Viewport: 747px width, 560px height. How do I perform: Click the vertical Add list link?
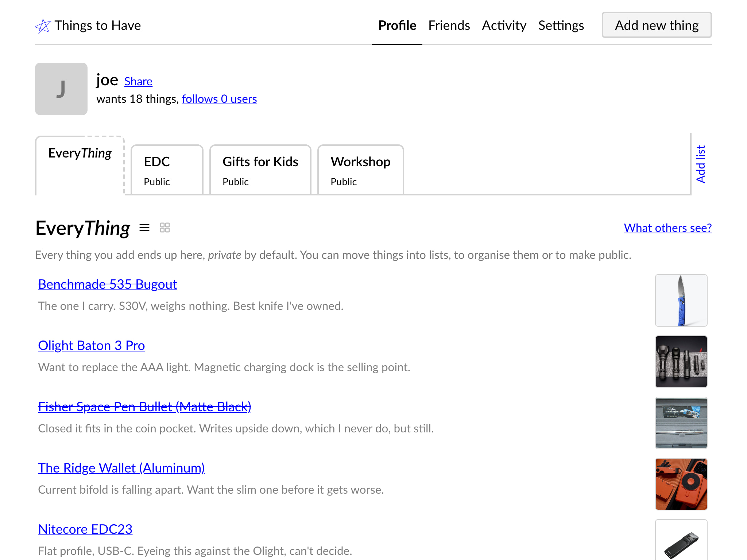tap(701, 164)
